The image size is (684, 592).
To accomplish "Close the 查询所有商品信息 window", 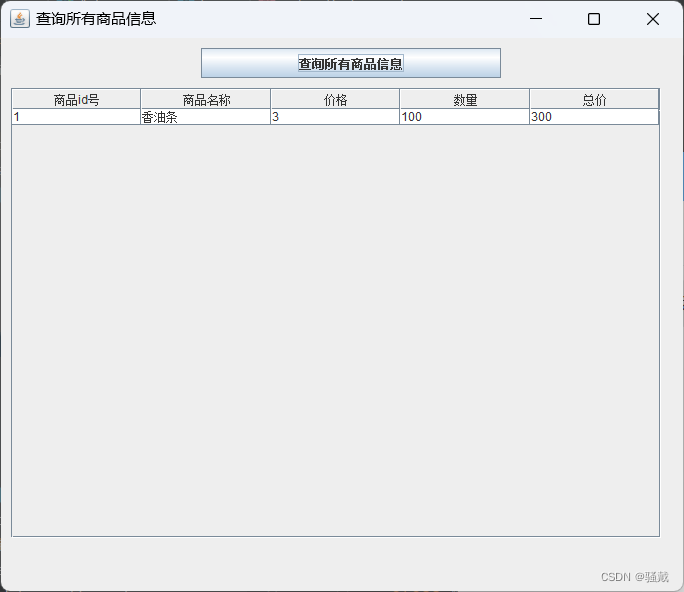I will (x=653, y=19).
